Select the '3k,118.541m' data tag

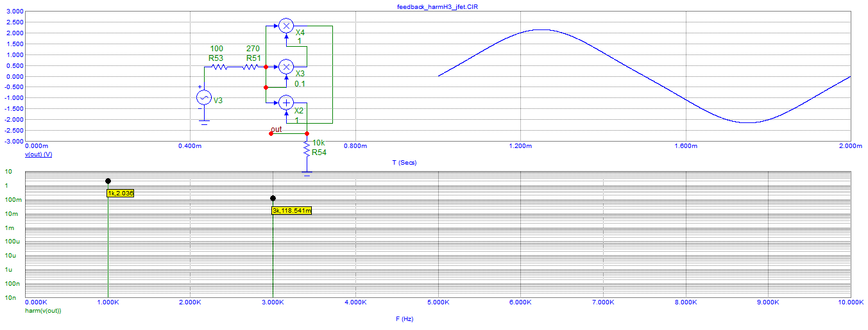click(x=291, y=210)
